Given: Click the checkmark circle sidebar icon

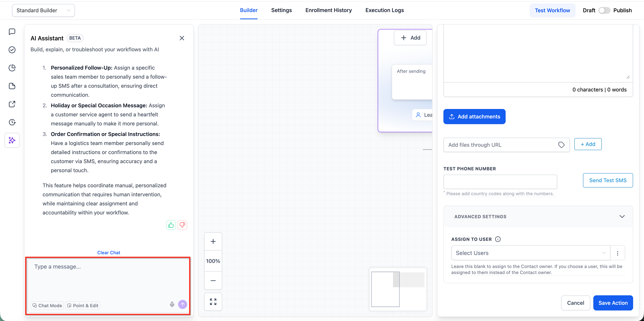Looking at the screenshot, I should (x=12, y=50).
